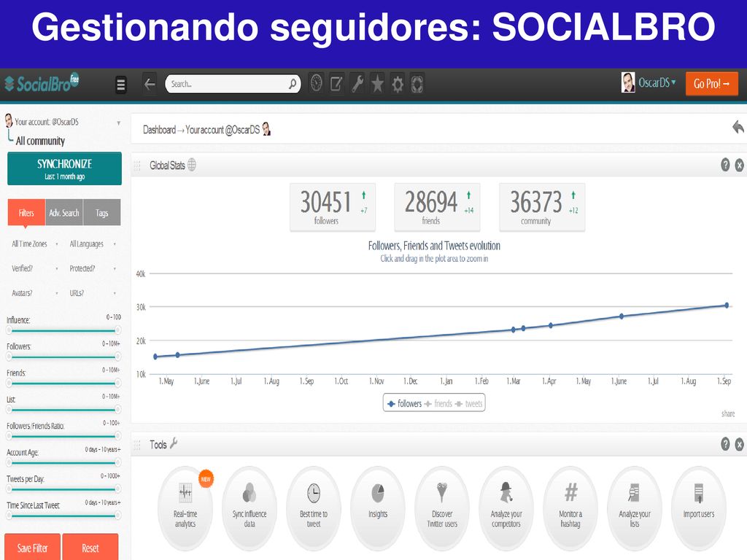Click the Time Since Last Tweet slider track

[x=63, y=516]
